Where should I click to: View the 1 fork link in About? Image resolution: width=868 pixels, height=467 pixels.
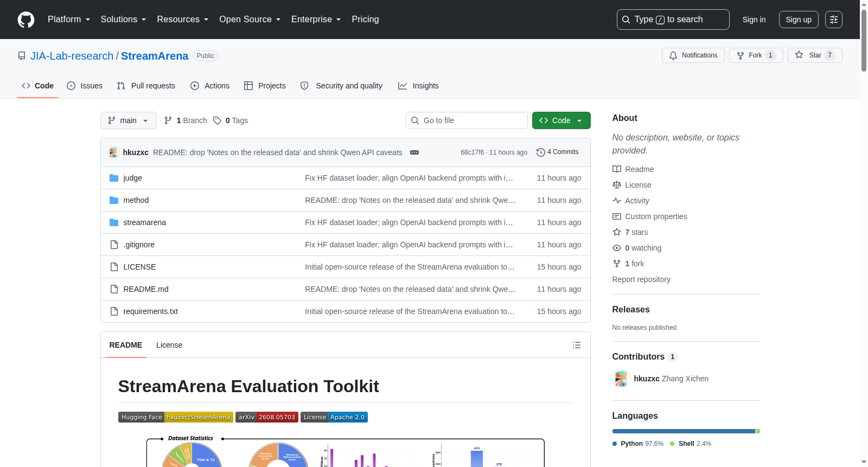click(x=628, y=264)
